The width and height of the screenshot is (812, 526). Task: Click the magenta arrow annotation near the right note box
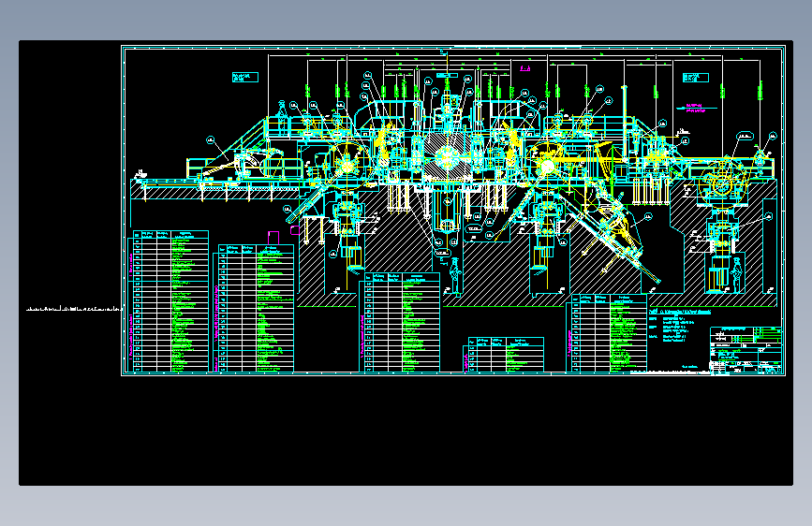pyautogui.click(x=696, y=109)
